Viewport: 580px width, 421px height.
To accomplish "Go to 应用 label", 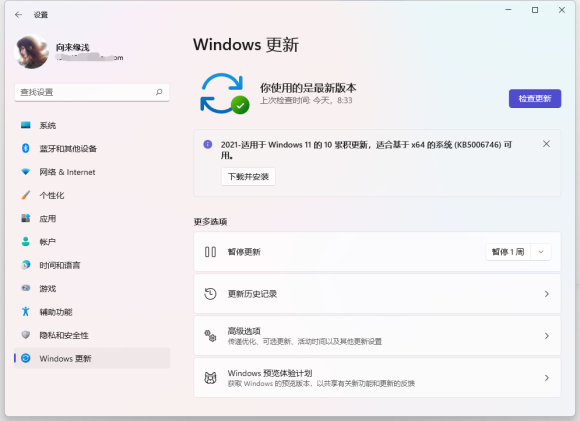I will coord(48,219).
